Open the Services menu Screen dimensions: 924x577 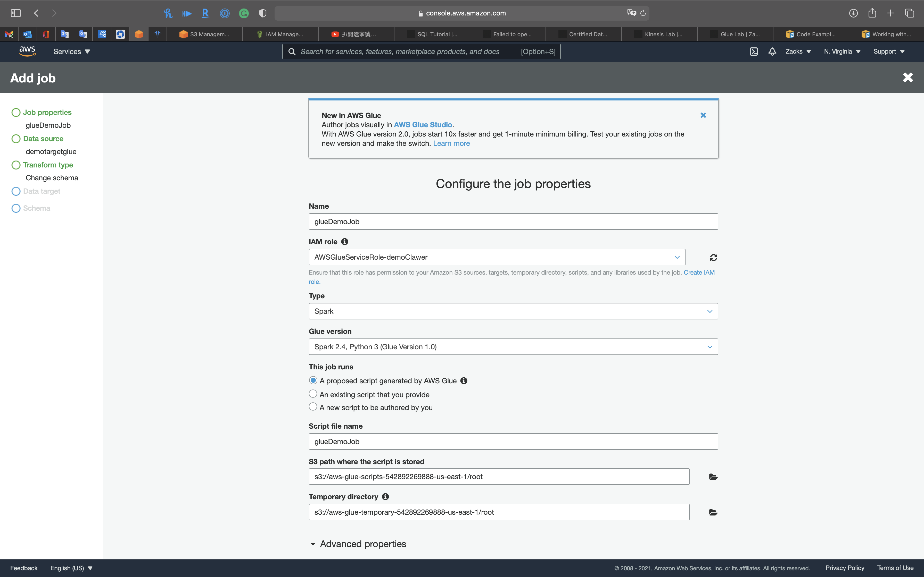(71, 52)
